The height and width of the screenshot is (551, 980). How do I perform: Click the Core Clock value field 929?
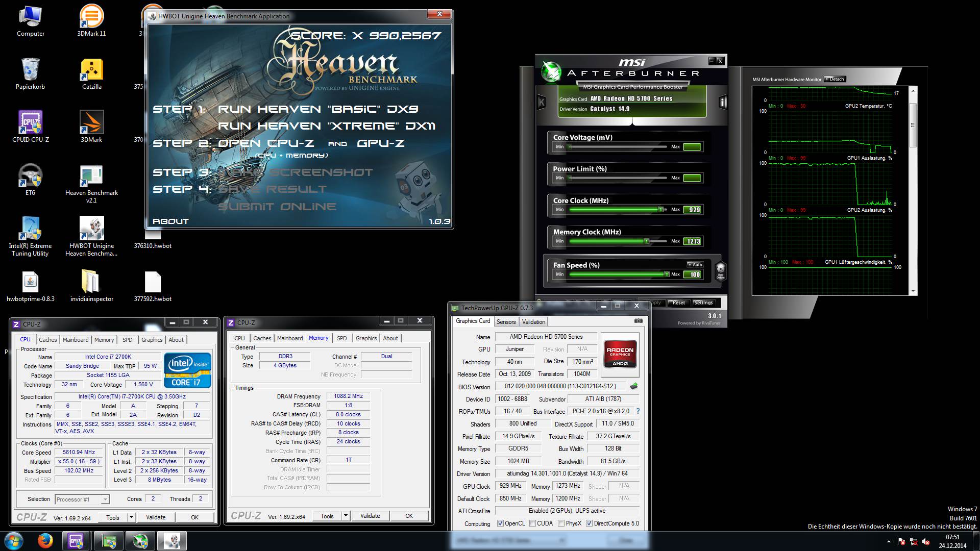pyautogui.click(x=693, y=210)
